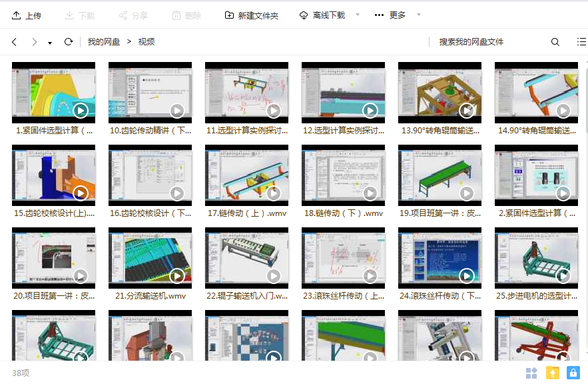Click the magnifier search icon
This screenshot has height=384, width=588.
tap(555, 42)
